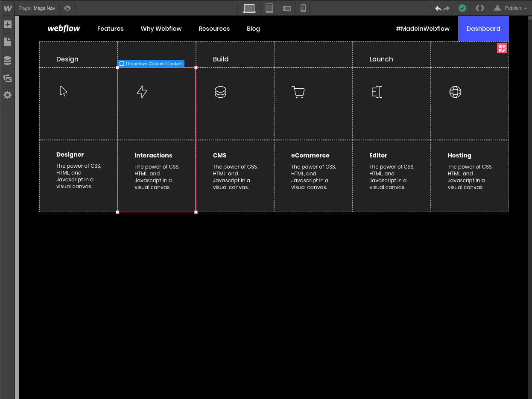Click the red grid edit icon
Viewport: 532px width, 399px height.
[502, 48]
